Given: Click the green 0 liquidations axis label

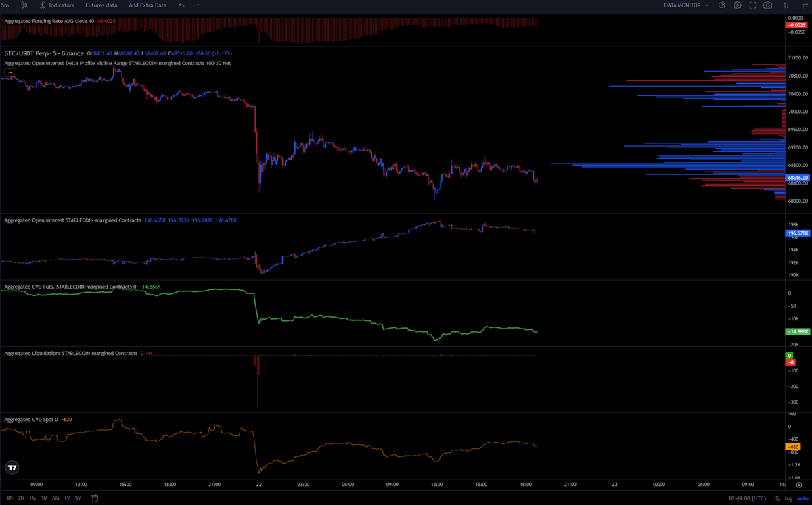Looking at the screenshot, I should click(x=789, y=356).
